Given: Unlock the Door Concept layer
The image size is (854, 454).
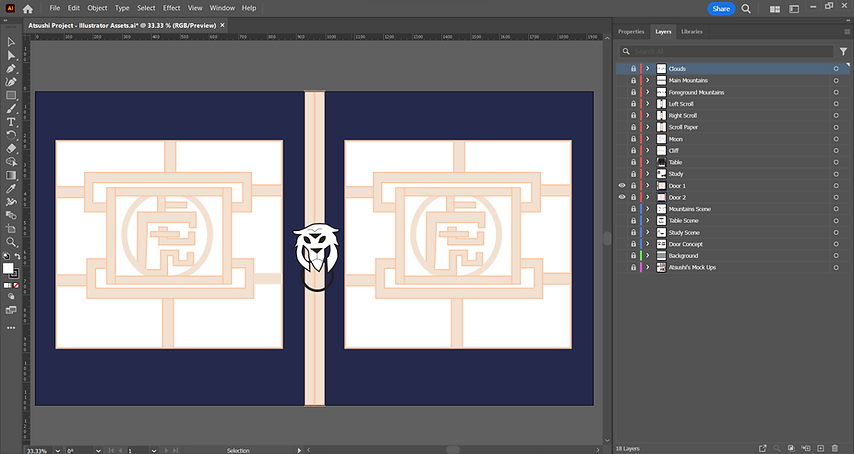Looking at the screenshot, I should click(633, 244).
